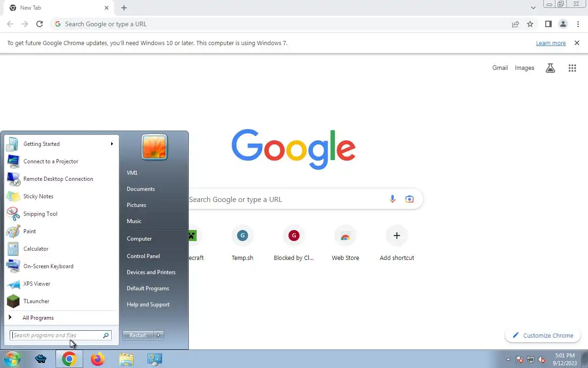Launch Connect to a Projector
Screen dimensions: 588x368
(62, 161)
